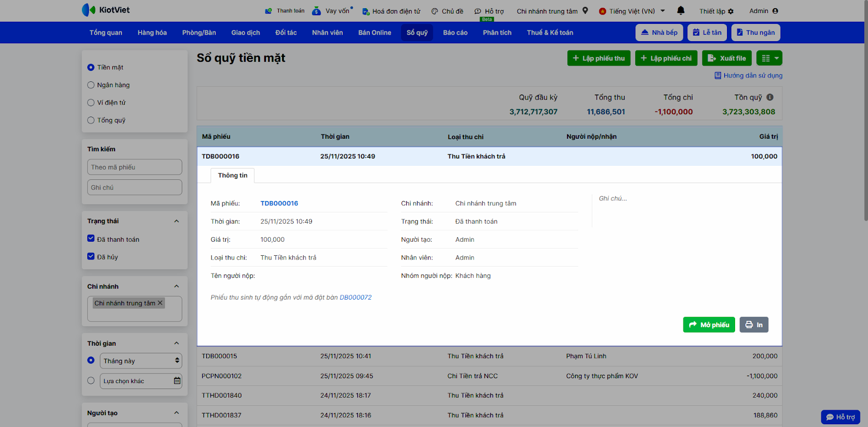
Task: Click the calendar icon in Lựa chọn khác
Action: tap(177, 381)
